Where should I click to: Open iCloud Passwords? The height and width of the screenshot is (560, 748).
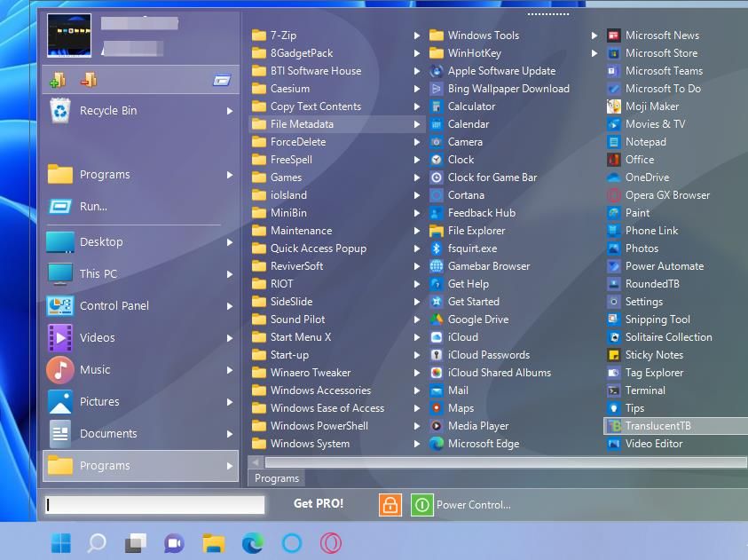(x=480, y=355)
